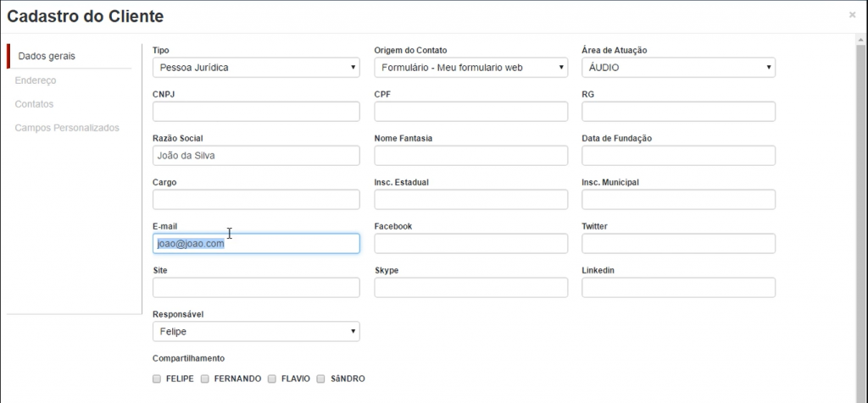Click into the CPF field
The width and height of the screenshot is (868, 403).
[470, 112]
